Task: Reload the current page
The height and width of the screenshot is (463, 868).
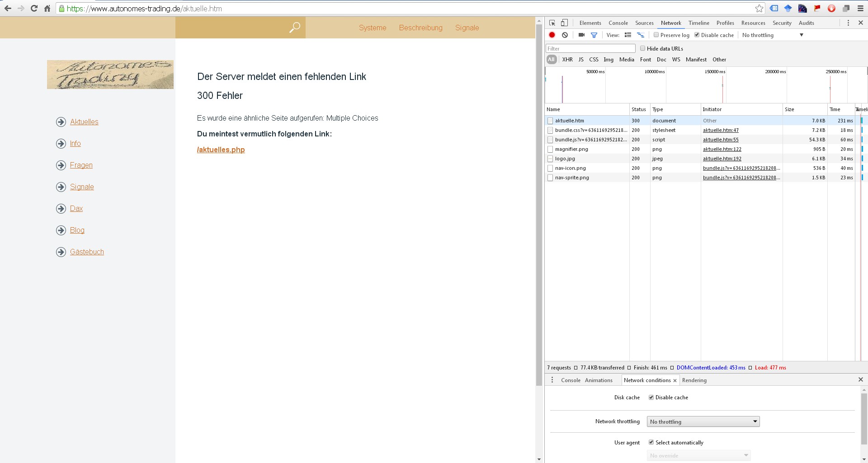Action: [34, 9]
